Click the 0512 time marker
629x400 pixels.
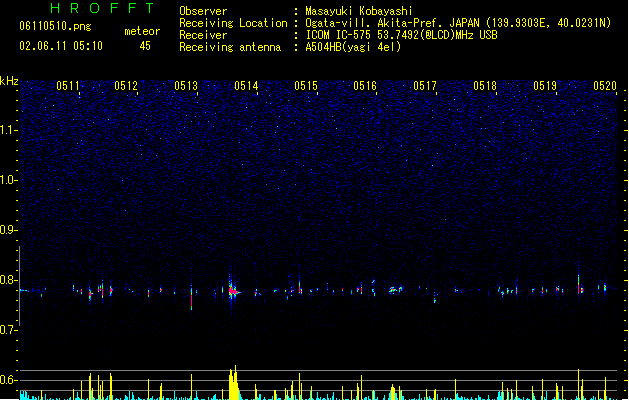click(x=126, y=86)
